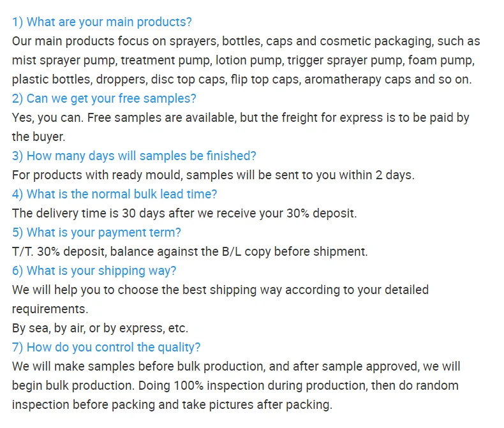Click the "Yes, you can. Free samples" answer line
Viewport: 504px width, 428px height.
coord(241,118)
